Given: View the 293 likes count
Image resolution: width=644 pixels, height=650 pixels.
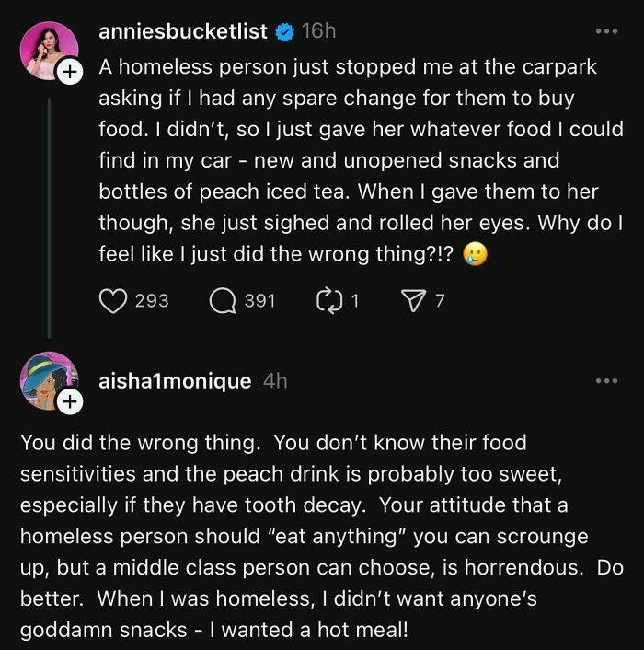Looking at the screenshot, I should click(151, 300).
